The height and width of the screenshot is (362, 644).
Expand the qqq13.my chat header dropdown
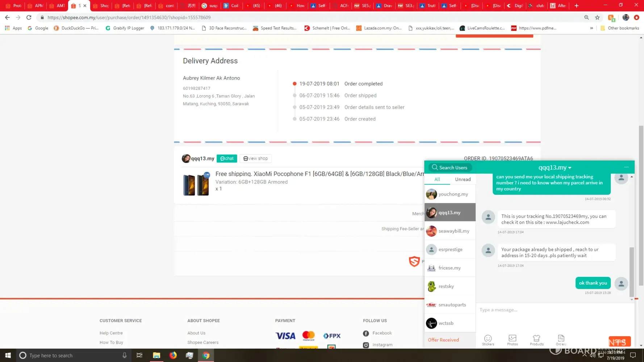[x=570, y=168]
